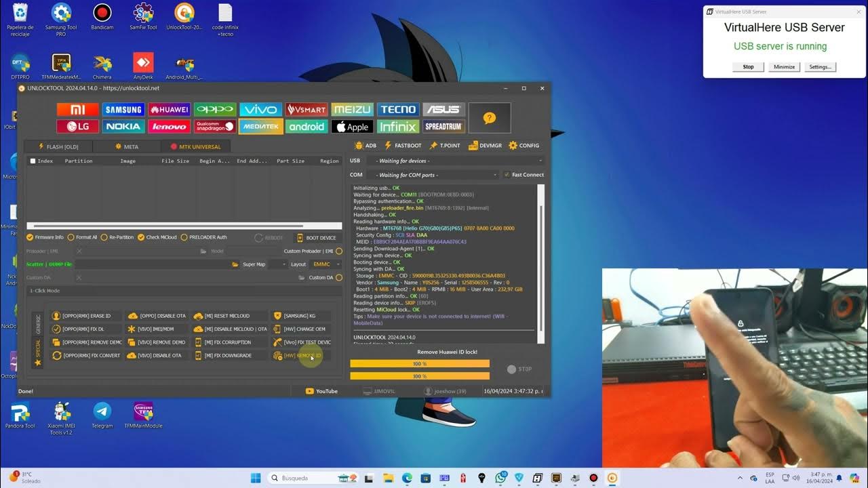Select the Vsmart brand tile
868x488 pixels.
(x=307, y=110)
